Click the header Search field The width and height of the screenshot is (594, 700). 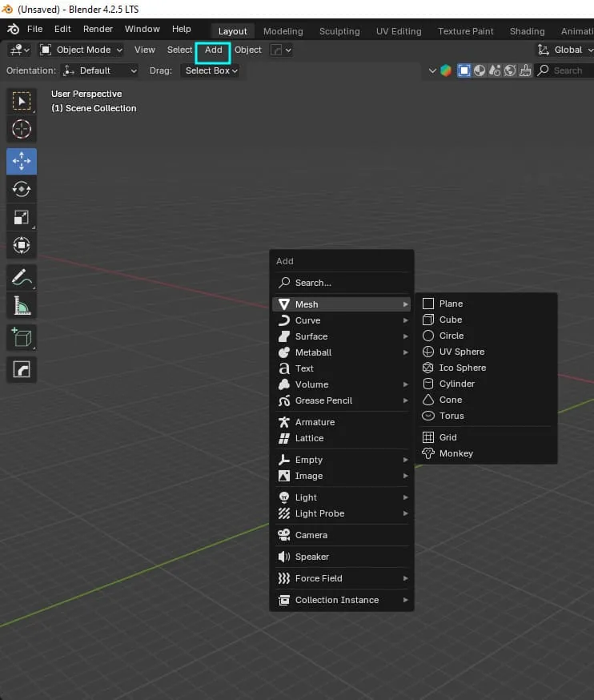564,70
